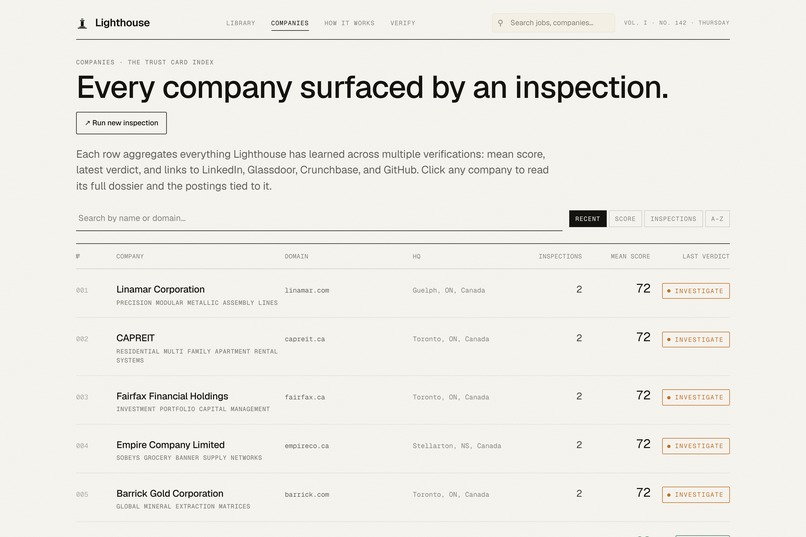The image size is (806, 537).
Task: Sort companies by Inspections
Action: 673,219
